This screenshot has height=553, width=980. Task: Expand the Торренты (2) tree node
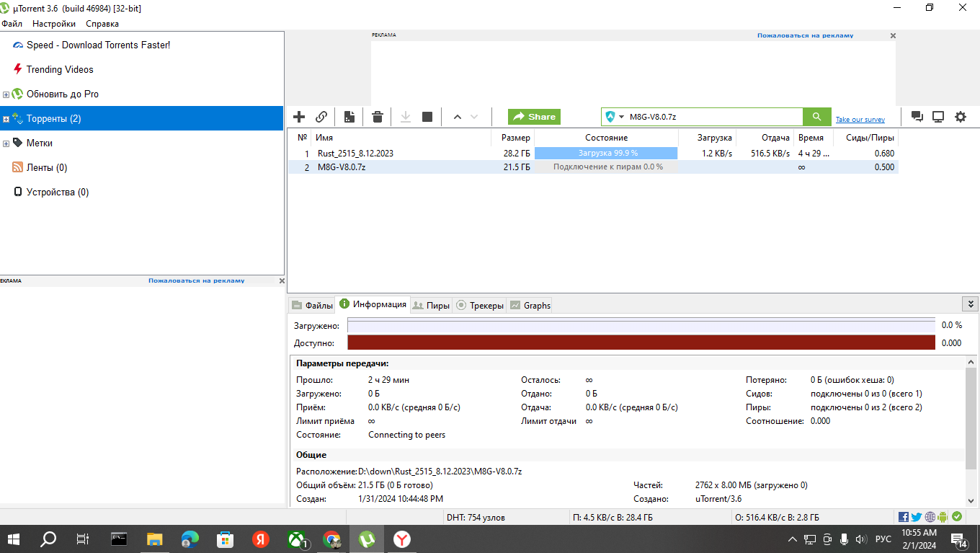pyautogui.click(x=6, y=119)
